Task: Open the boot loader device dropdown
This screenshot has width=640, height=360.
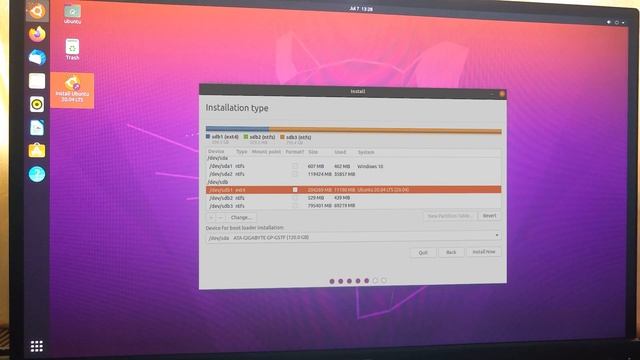Action: tap(353, 237)
